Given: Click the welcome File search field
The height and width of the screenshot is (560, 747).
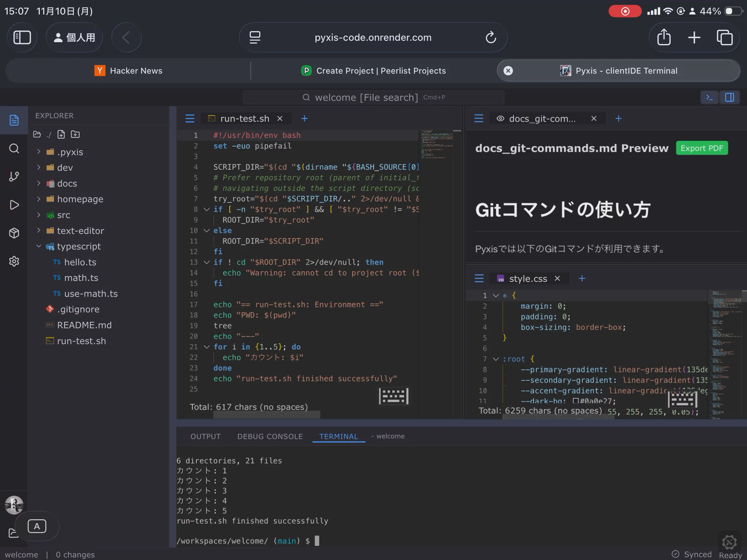Looking at the screenshot, I should tap(373, 97).
